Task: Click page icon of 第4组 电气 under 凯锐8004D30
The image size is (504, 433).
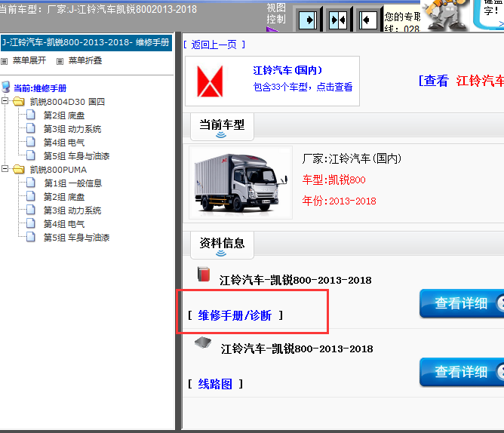Action: (x=30, y=141)
